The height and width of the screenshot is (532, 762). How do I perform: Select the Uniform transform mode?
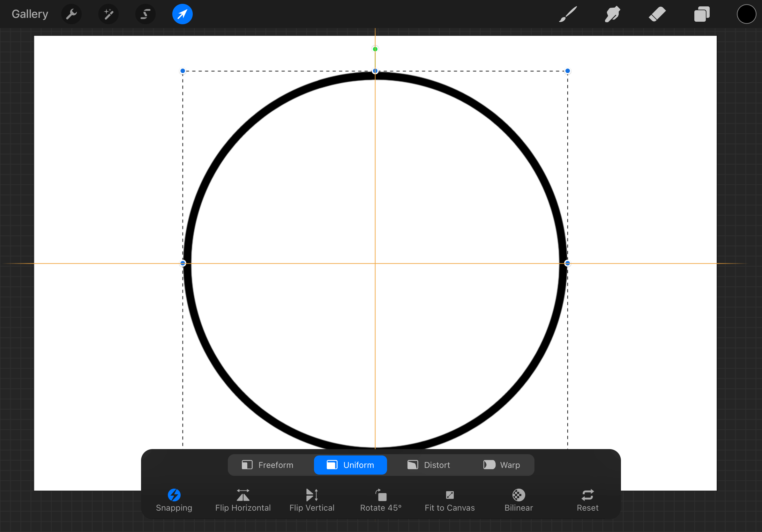pyautogui.click(x=350, y=465)
